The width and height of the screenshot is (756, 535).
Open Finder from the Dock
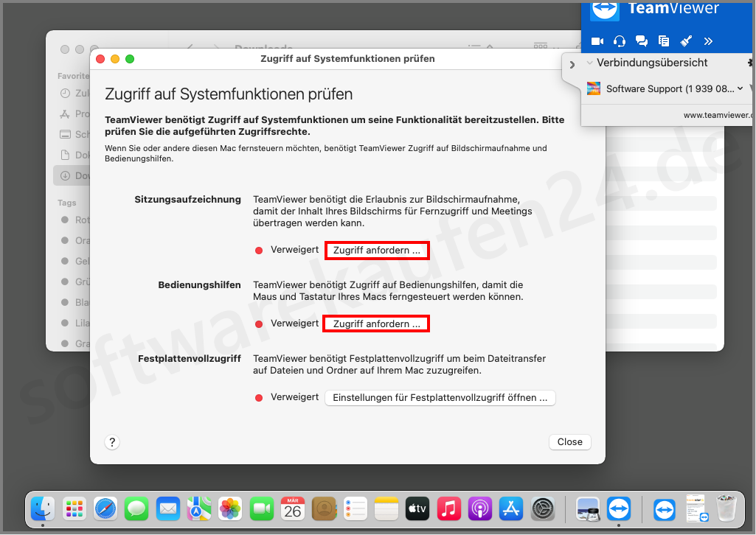click(x=43, y=508)
